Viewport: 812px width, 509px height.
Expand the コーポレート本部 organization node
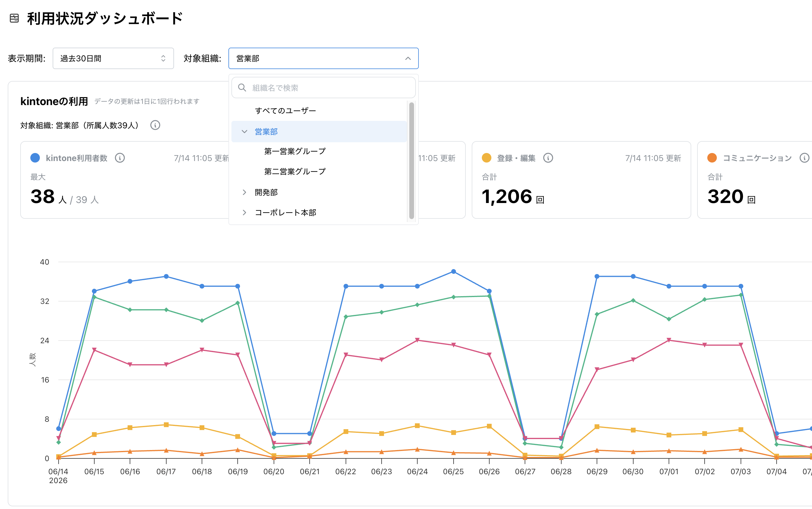[x=244, y=213]
